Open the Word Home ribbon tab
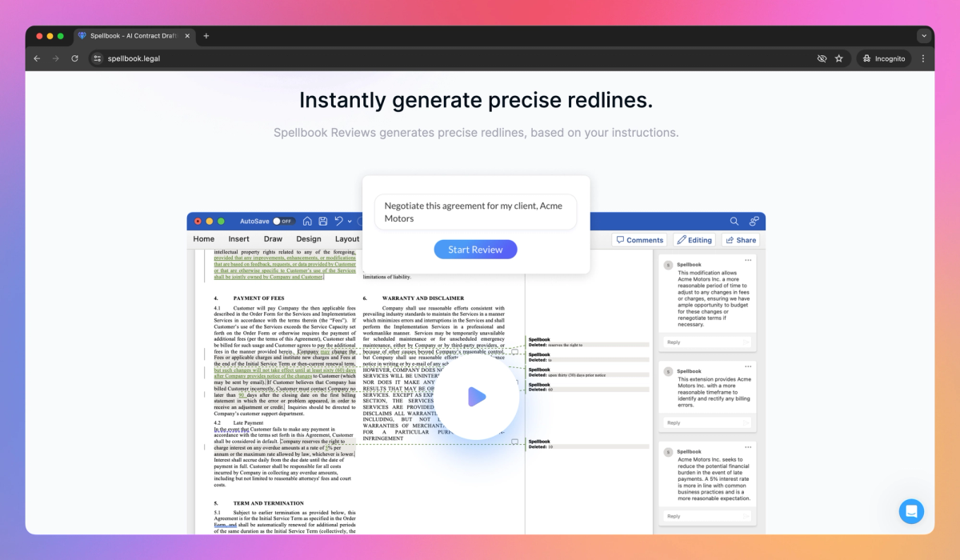 (204, 239)
